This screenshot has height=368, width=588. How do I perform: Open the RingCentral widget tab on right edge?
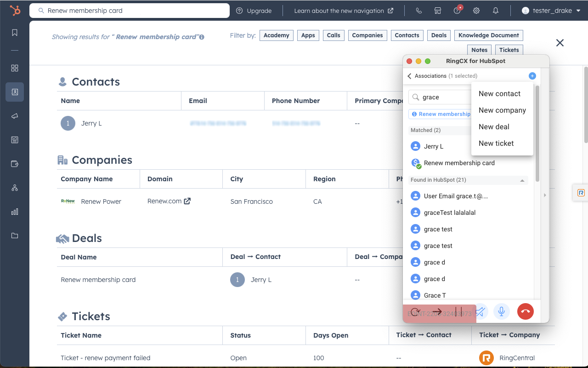[x=581, y=193]
